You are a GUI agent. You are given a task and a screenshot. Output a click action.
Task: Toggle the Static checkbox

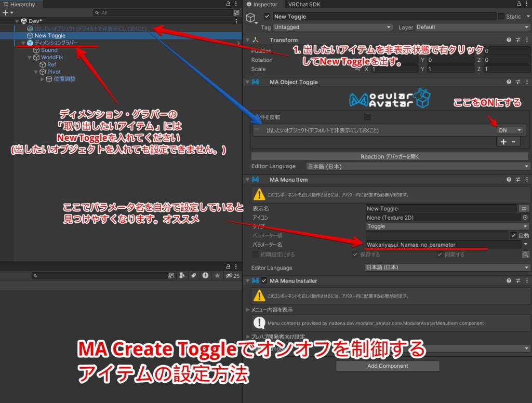[x=501, y=16]
